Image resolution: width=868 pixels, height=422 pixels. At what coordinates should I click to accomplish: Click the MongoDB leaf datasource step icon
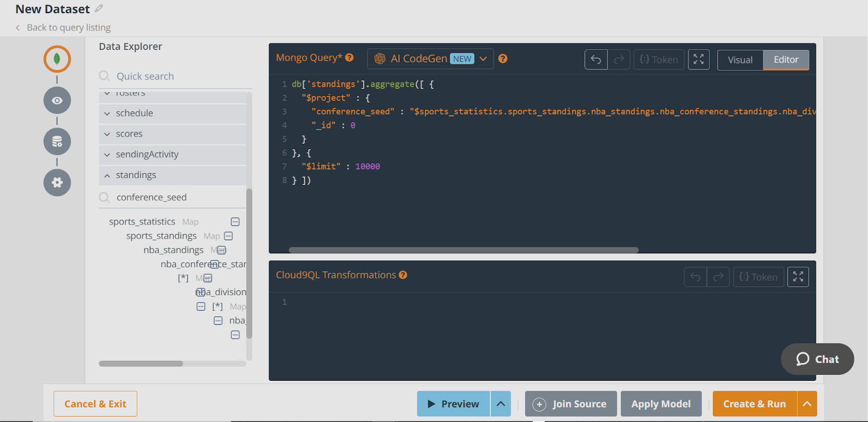pos(57,59)
